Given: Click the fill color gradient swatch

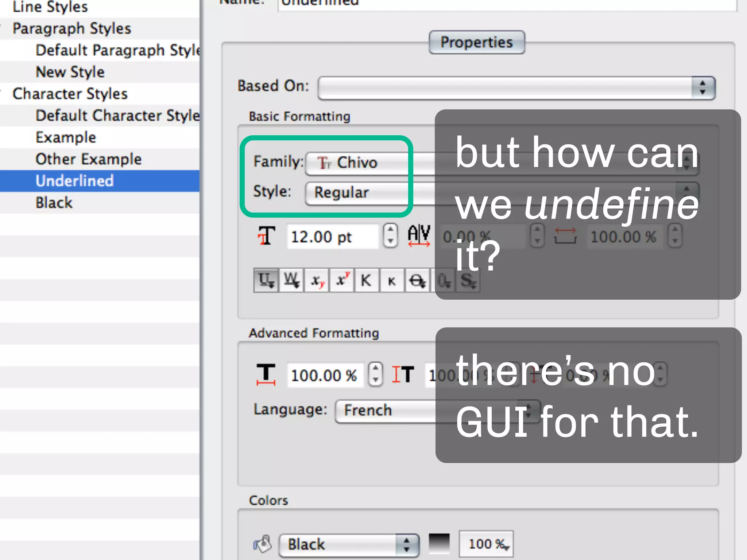Looking at the screenshot, I should click(439, 544).
